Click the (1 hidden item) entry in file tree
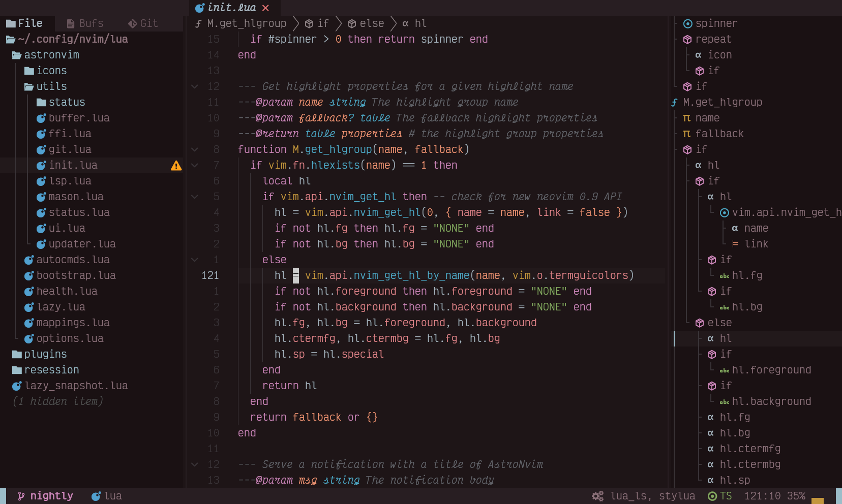842x504 pixels. click(58, 401)
